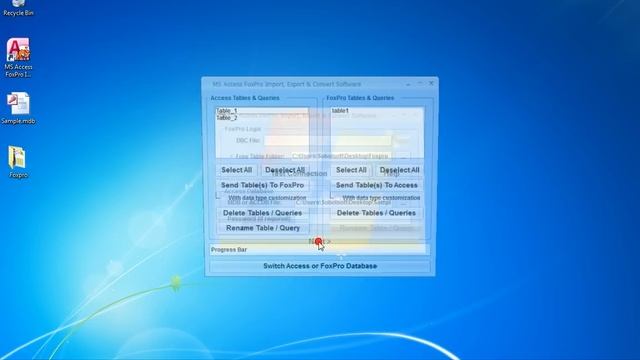Viewport: 640px width, 360px height.
Task: Click Select All under FoxPro tables
Action: [x=351, y=170]
